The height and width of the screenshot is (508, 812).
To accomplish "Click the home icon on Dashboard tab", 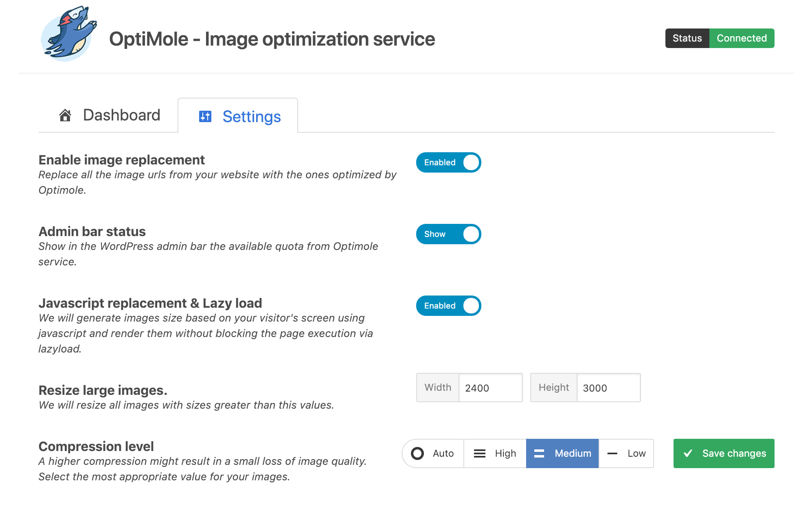I will [65, 115].
